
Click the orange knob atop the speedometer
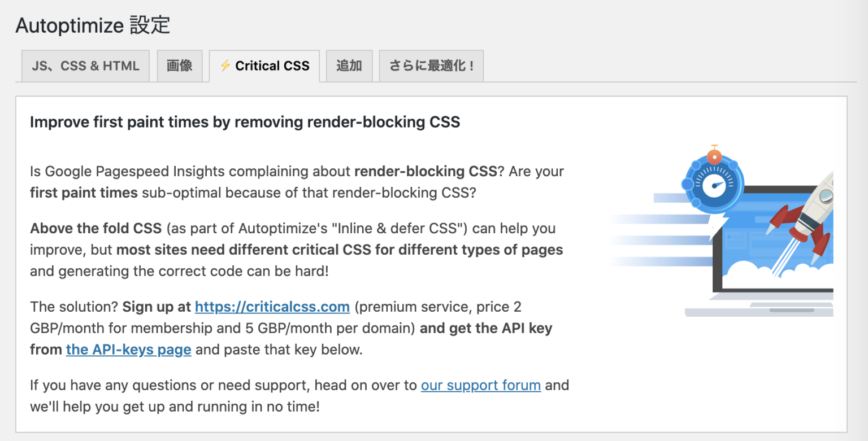pyautogui.click(x=714, y=156)
